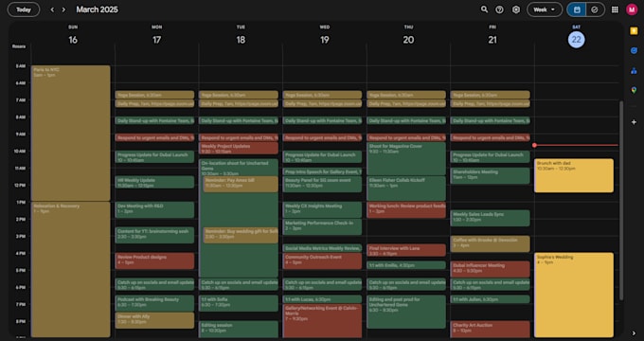Open Wednesday's Daily Stand-up with Fontaine Team
Viewport: 644px width, 341px height.
322,121
